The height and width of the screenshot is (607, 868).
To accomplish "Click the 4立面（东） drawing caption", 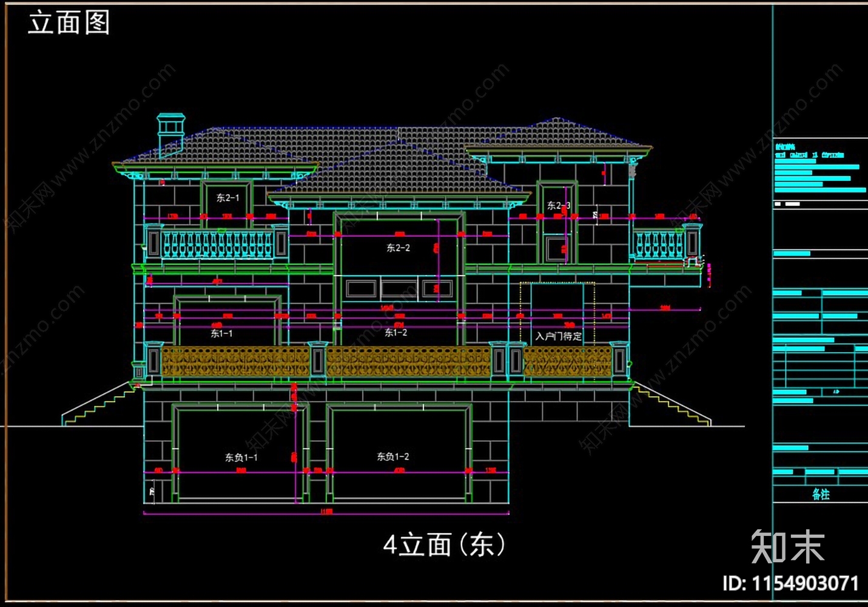I will tap(444, 544).
